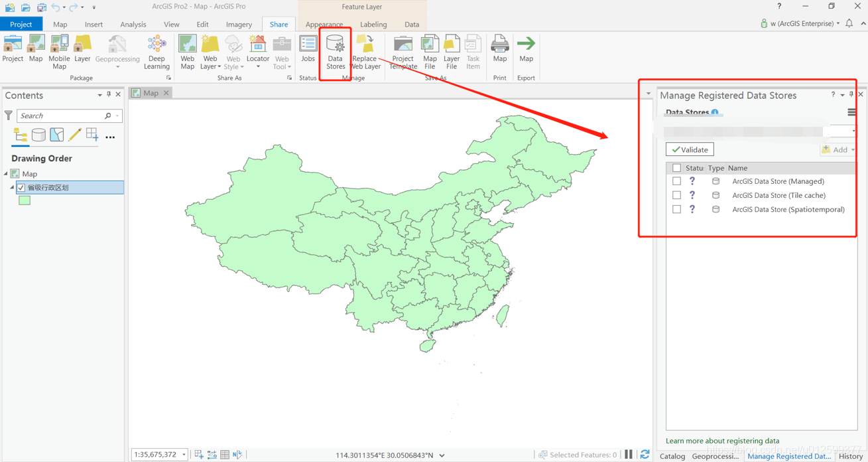
Task: Check the ArcGIS Data Store (Managed) row
Action: (x=676, y=181)
